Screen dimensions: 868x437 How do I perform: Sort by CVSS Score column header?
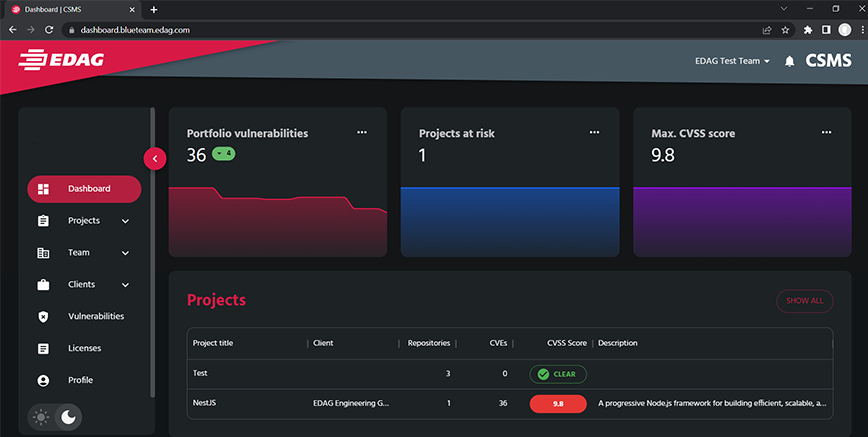pos(567,343)
